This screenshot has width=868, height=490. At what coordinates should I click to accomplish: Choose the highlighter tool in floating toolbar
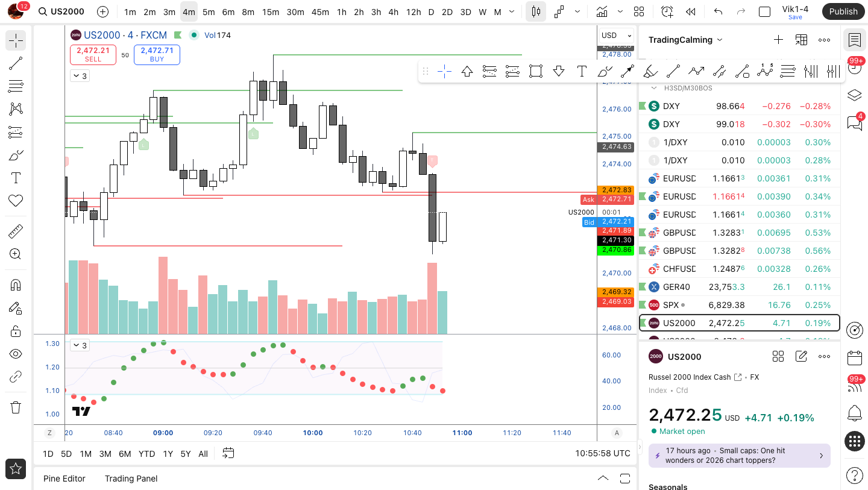click(650, 72)
